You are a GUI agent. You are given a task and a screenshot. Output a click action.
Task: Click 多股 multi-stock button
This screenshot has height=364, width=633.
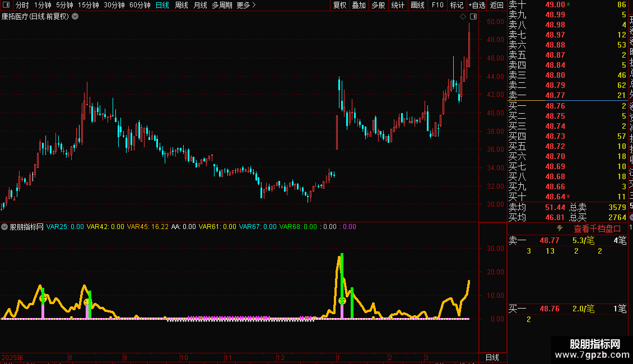pyautogui.click(x=378, y=5)
